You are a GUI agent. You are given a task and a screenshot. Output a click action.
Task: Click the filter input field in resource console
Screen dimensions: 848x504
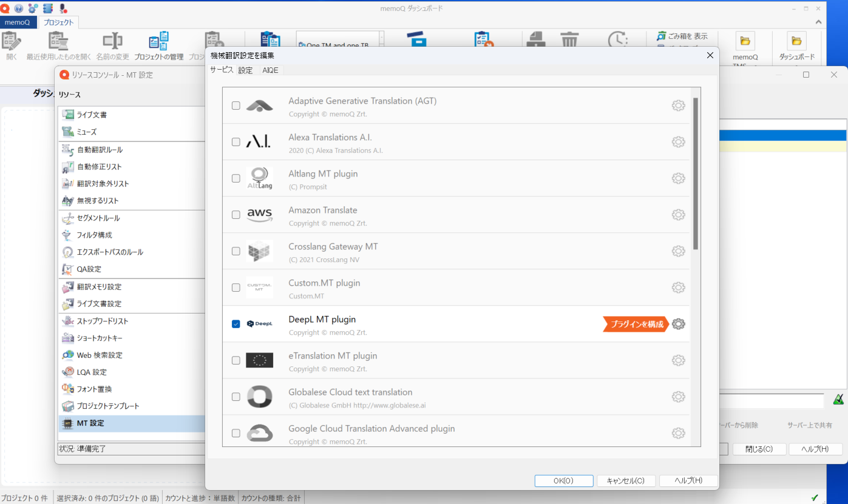coord(771,400)
